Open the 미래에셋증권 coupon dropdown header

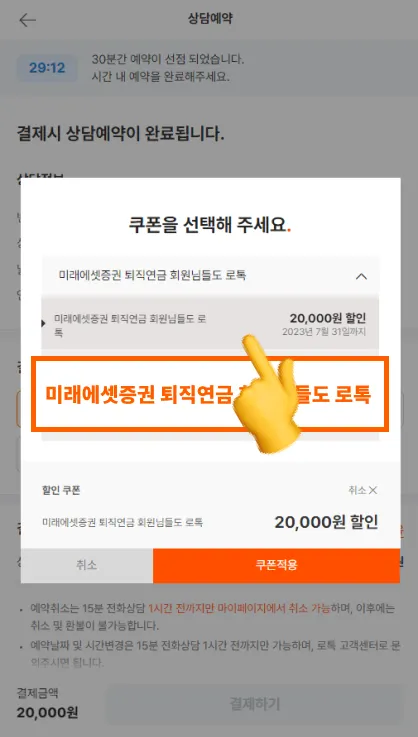[x=210, y=276]
